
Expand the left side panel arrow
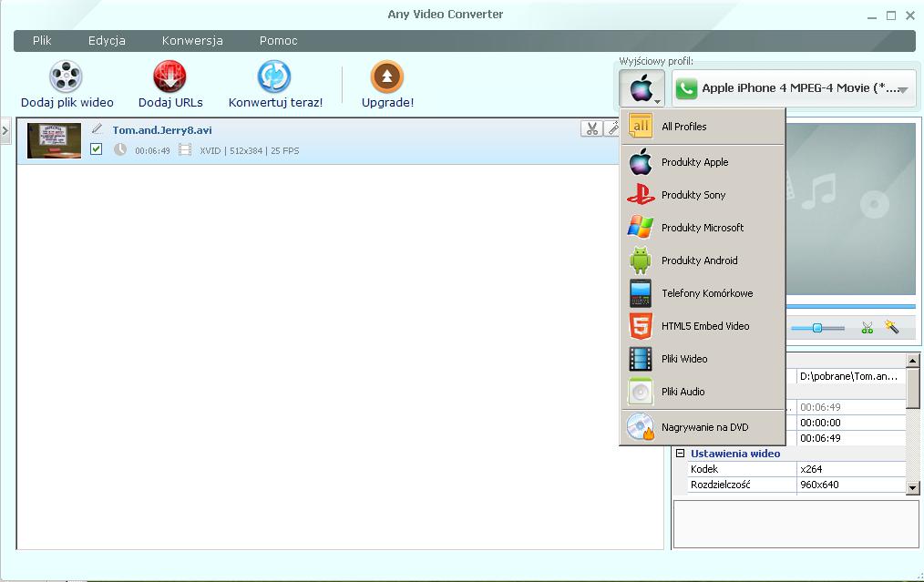(5, 130)
